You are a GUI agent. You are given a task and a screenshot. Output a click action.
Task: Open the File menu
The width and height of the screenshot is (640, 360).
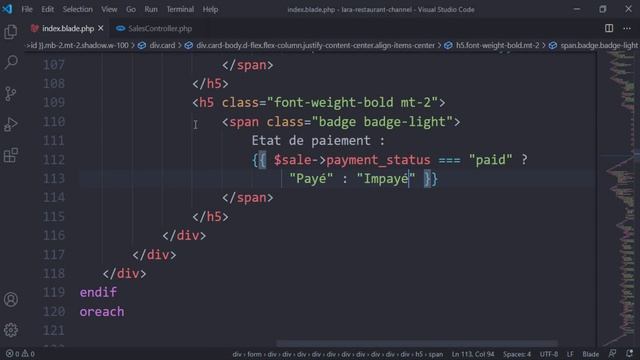pos(27,9)
